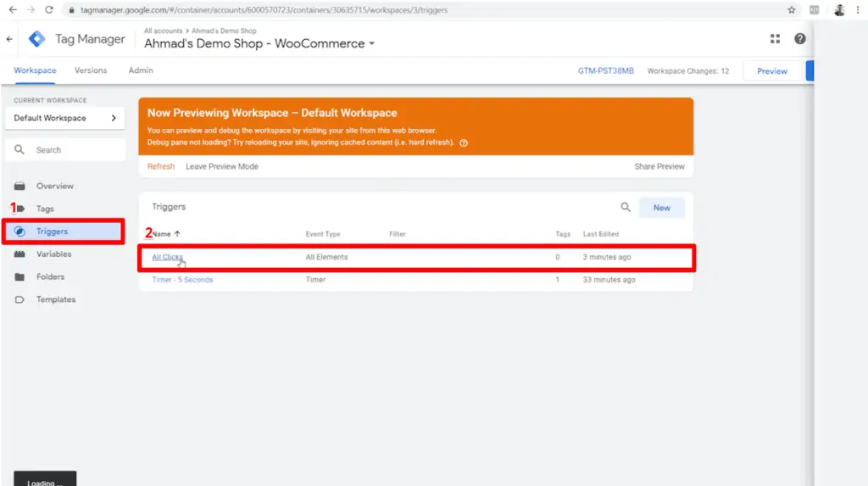The image size is (868, 486).
Task: Click the Preview button
Action: pos(772,71)
